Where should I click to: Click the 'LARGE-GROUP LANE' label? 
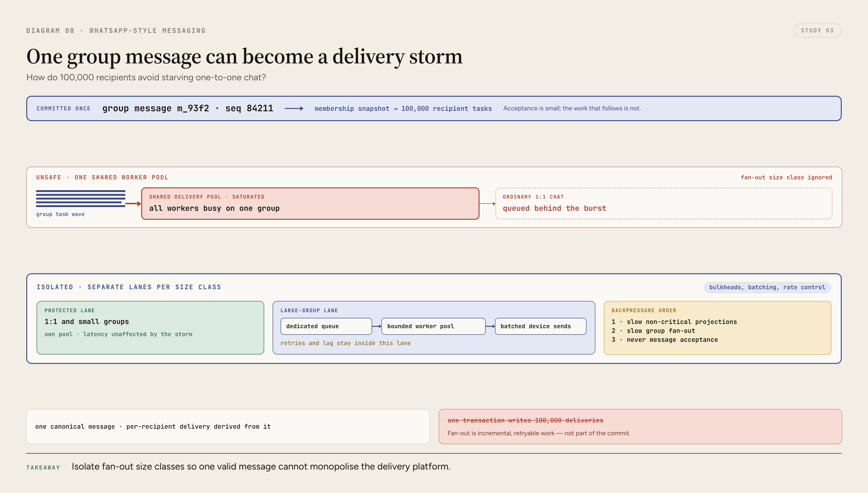click(309, 311)
